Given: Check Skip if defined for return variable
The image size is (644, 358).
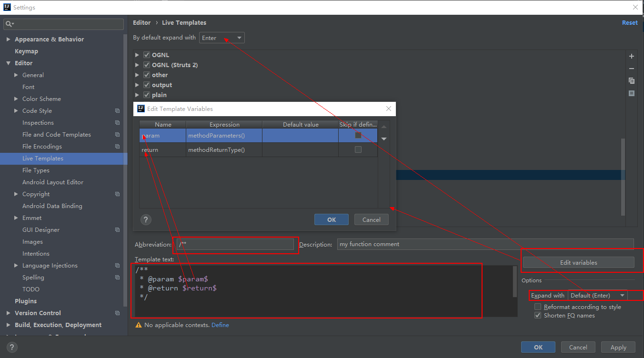Looking at the screenshot, I should pos(358,149).
